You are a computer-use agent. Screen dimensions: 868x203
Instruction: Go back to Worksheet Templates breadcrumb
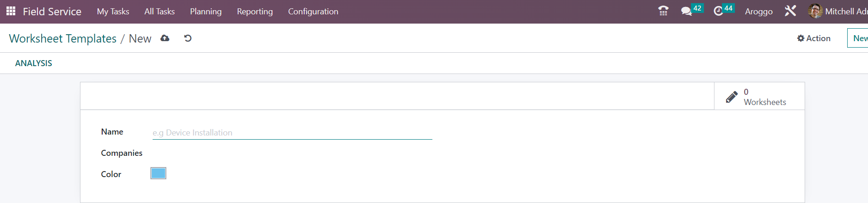click(x=63, y=38)
